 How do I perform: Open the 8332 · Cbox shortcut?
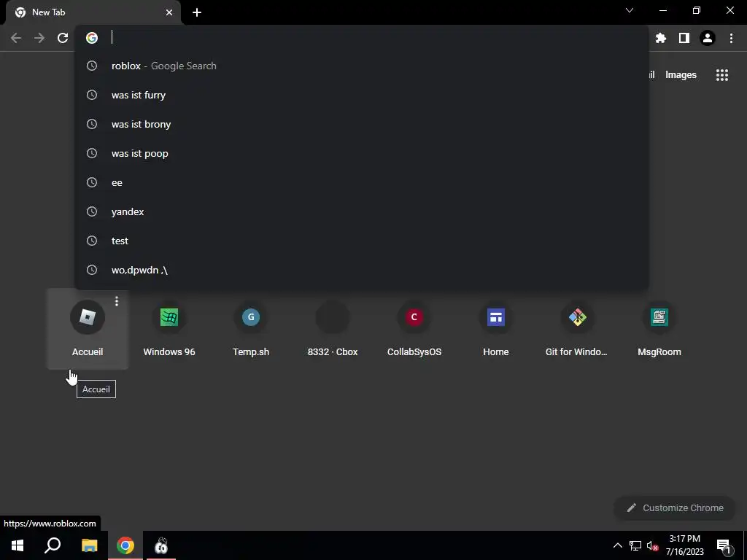coord(333,329)
